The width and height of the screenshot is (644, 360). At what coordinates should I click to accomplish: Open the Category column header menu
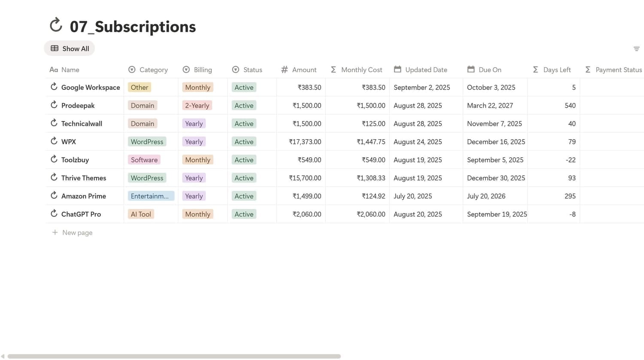coord(148,70)
